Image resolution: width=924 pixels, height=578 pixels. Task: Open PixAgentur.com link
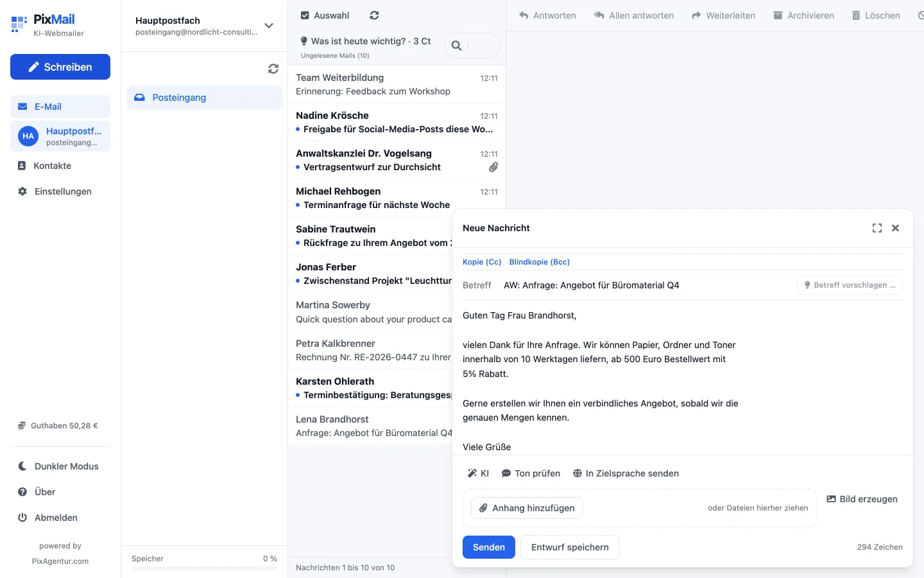point(60,561)
